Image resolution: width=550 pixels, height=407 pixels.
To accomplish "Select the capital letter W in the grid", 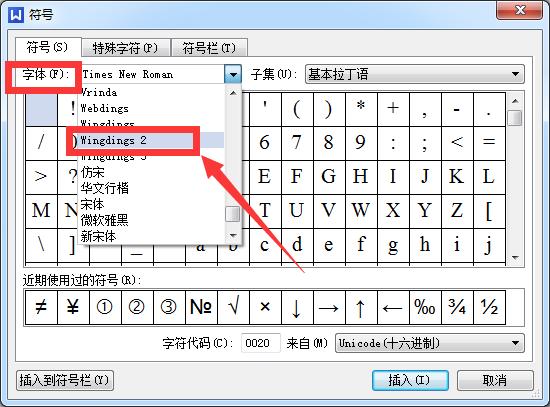I will (x=361, y=211).
